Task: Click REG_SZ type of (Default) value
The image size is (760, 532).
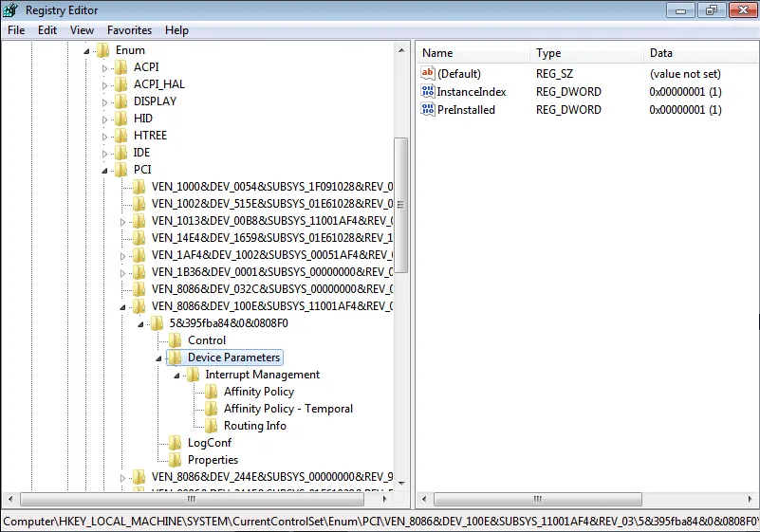Action: click(x=554, y=74)
